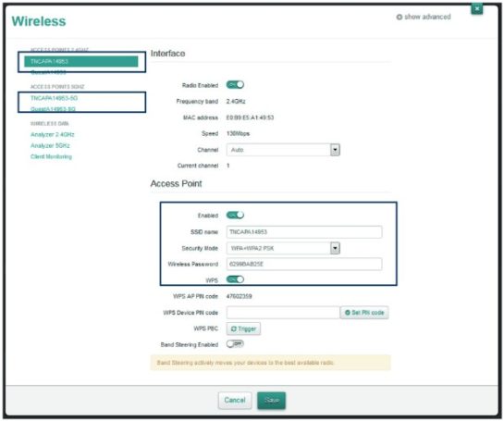504x421 pixels.
Task: Open the Channel dropdown arrow
Action: (335, 150)
